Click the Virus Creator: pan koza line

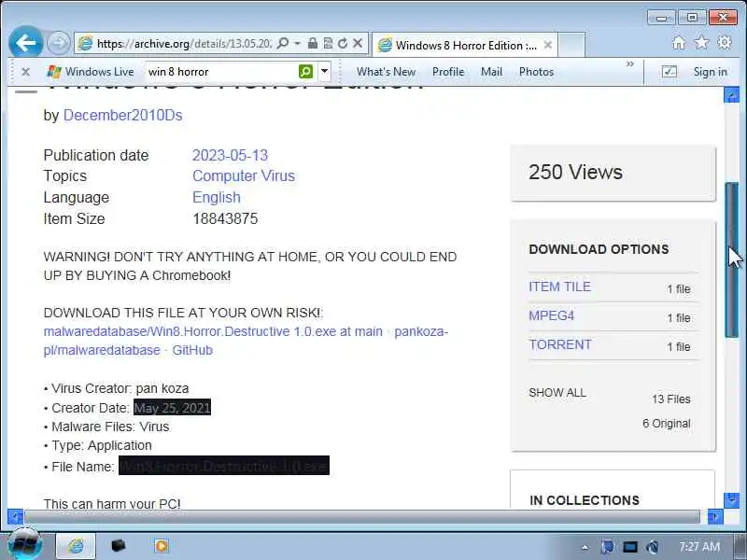click(116, 388)
